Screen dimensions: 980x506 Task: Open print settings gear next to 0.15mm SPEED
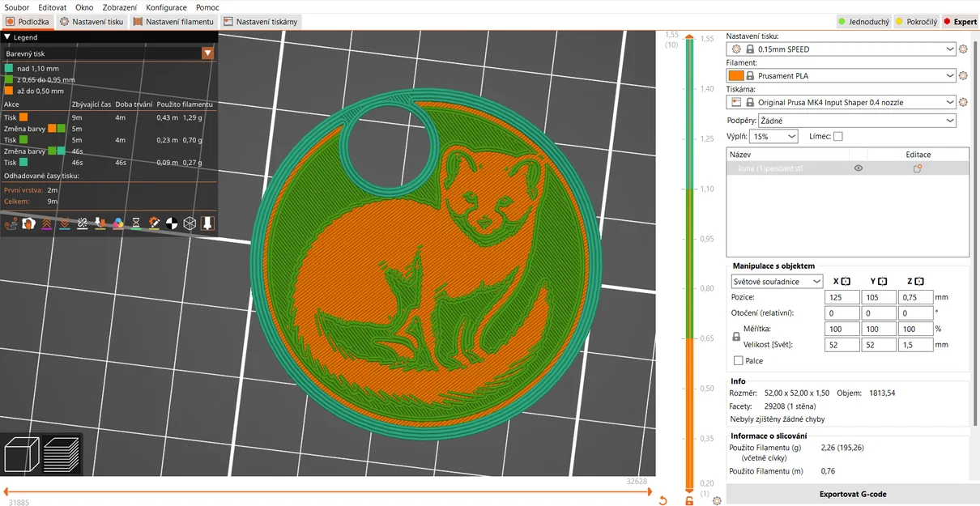click(x=963, y=49)
